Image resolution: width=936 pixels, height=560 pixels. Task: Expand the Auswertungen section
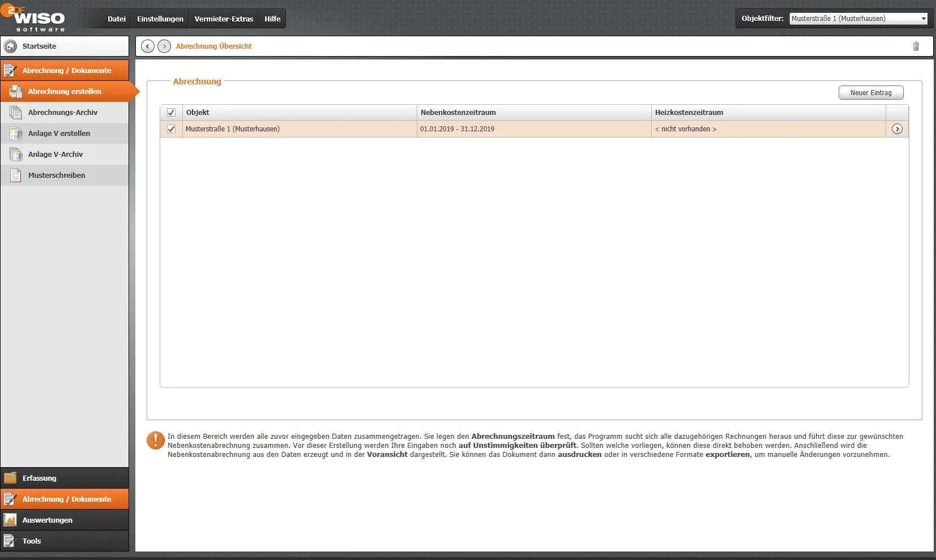point(48,520)
